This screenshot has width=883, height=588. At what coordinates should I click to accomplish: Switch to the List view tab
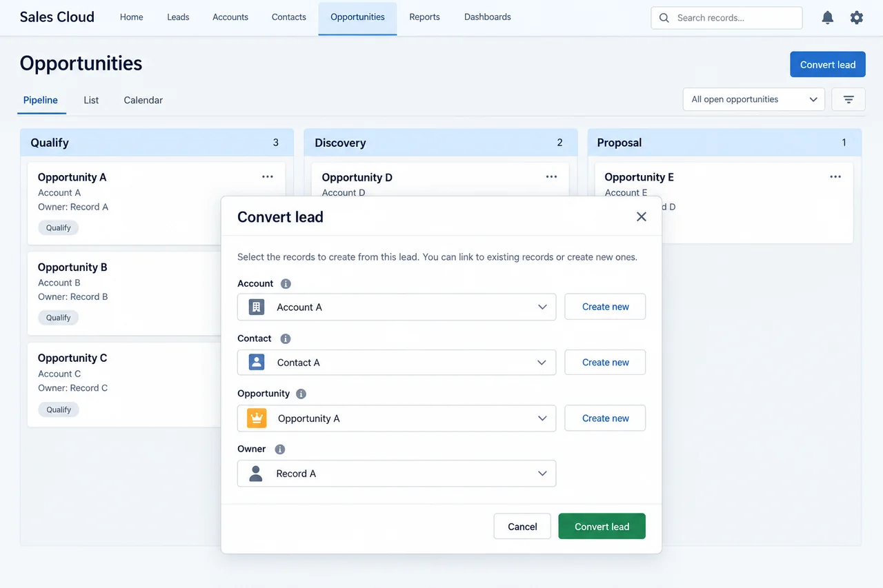[x=91, y=101]
